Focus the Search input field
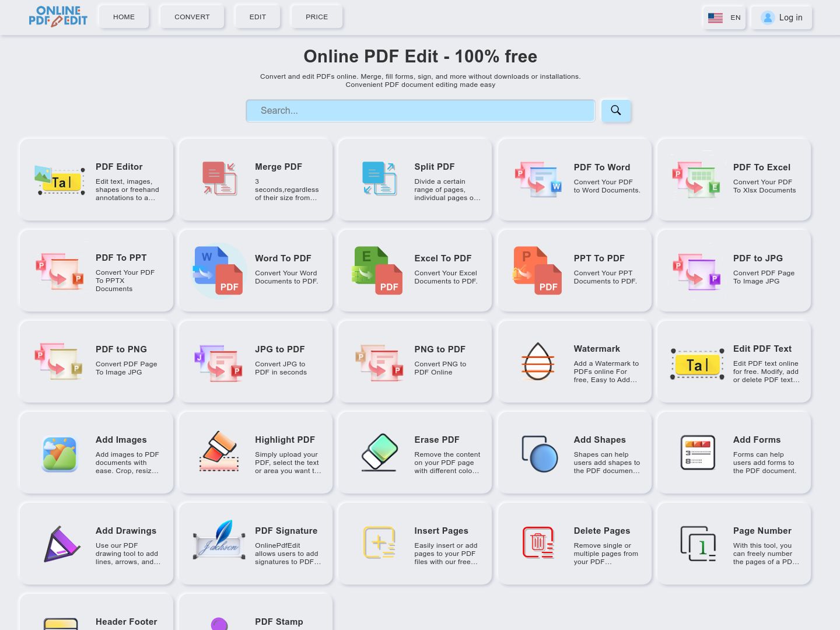Screen dimensions: 840x630 click(x=420, y=111)
